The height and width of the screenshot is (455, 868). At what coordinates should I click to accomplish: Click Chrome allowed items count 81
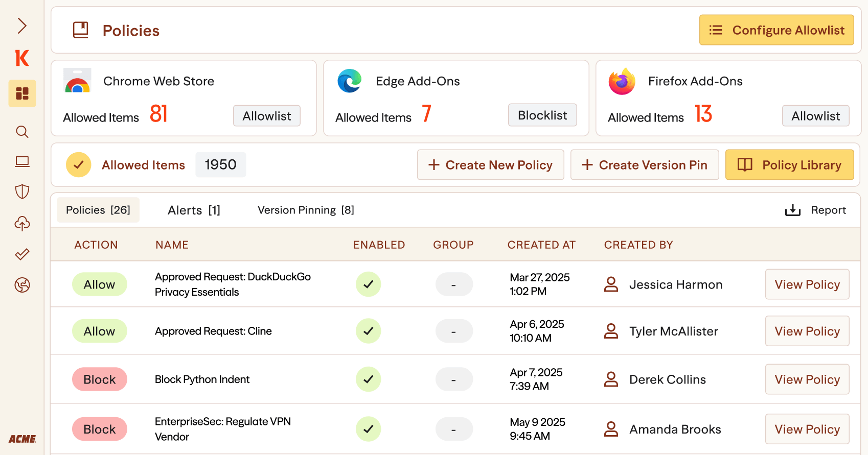[159, 113]
